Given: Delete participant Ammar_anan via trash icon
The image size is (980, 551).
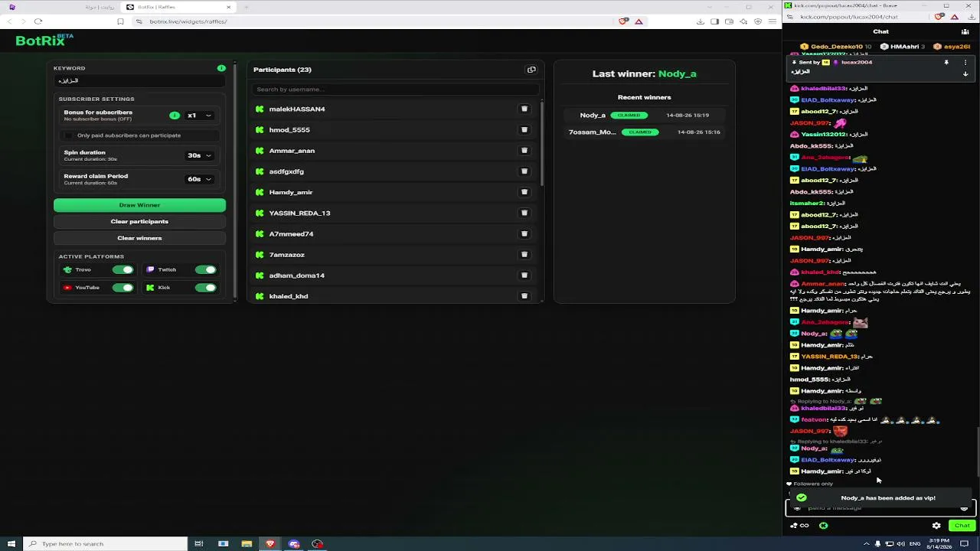Looking at the screenshot, I should pos(524,151).
